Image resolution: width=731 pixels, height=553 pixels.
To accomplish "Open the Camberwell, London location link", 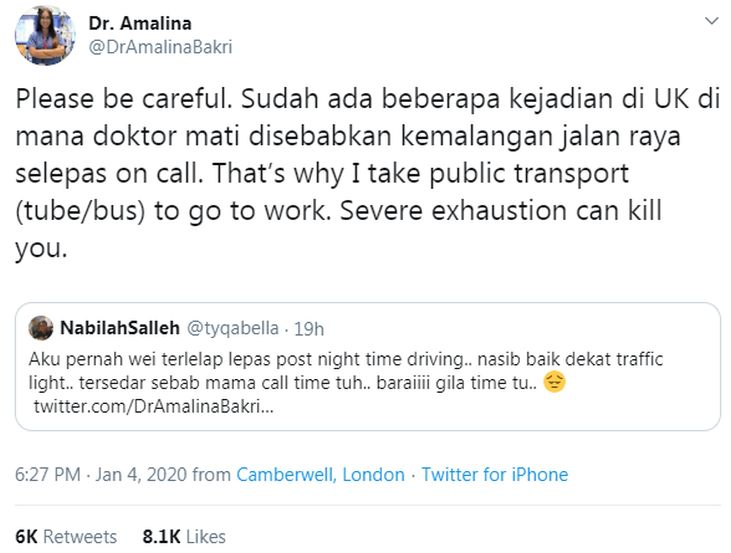I will tap(320, 475).
